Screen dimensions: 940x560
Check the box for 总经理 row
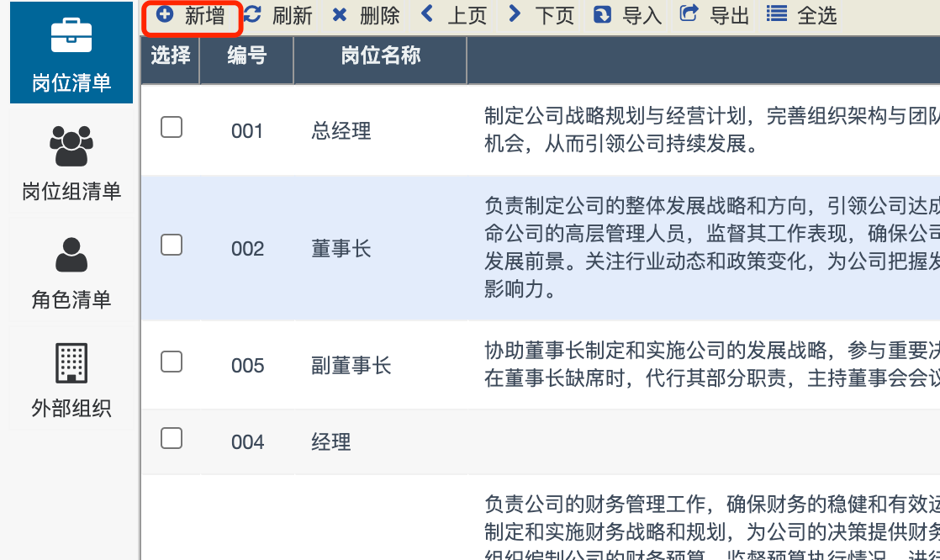coord(172,127)
